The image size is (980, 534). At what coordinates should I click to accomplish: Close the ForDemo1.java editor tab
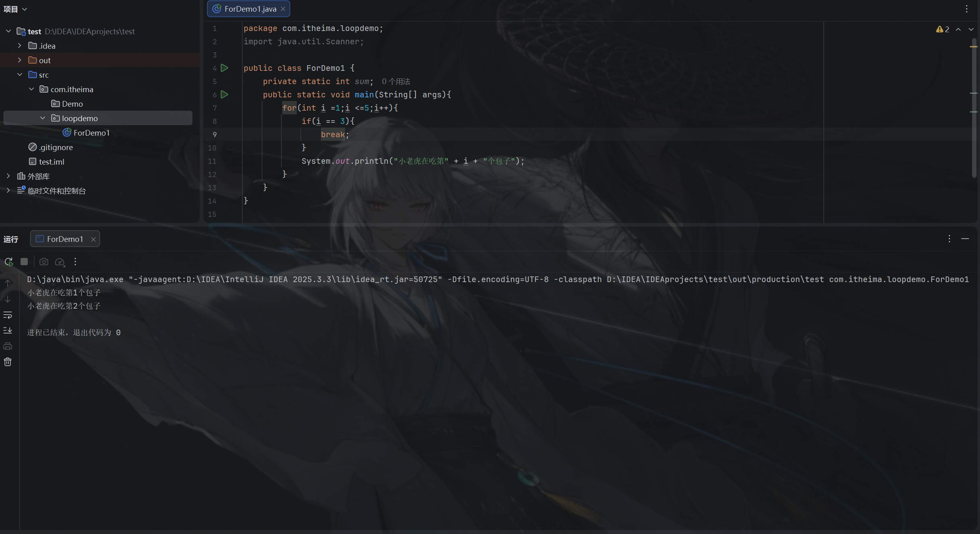pyautogui.click(x=283, y=9)
